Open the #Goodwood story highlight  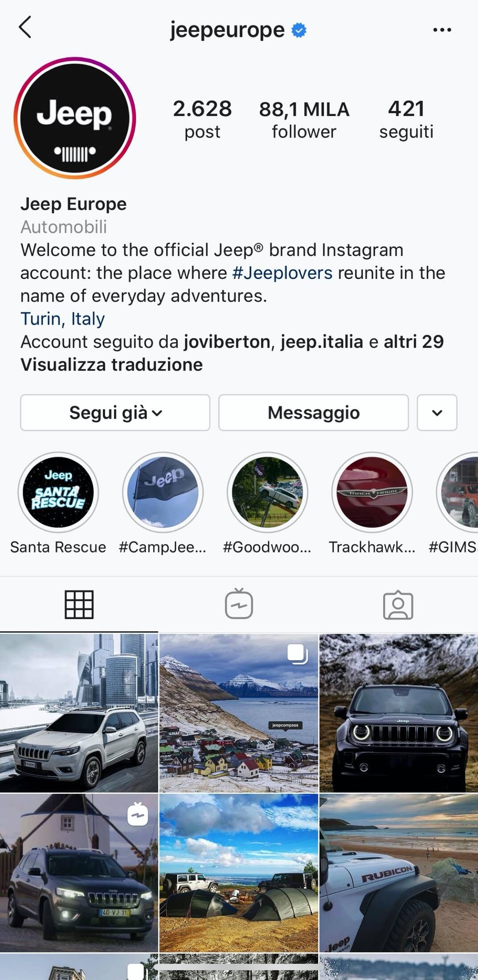coord(267,492)
